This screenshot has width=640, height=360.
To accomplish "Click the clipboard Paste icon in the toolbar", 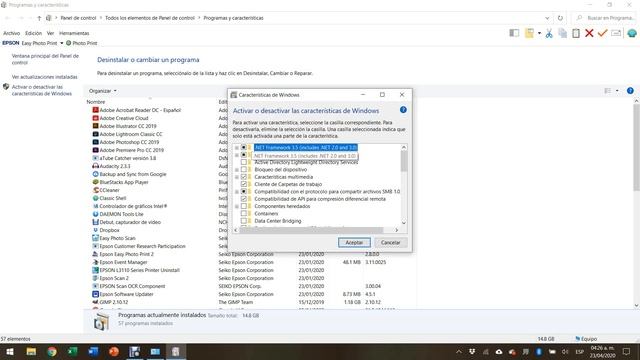I will [x=576, y=33].
